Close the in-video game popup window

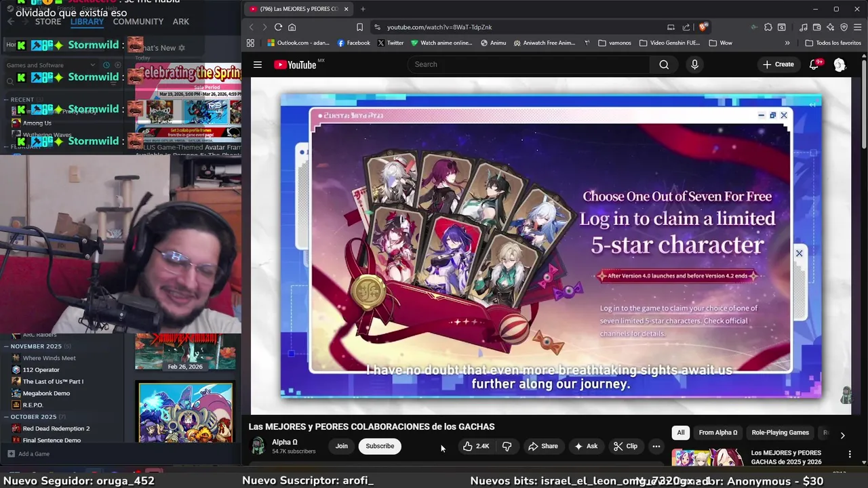pyautogui.click(x=784, y=115)
